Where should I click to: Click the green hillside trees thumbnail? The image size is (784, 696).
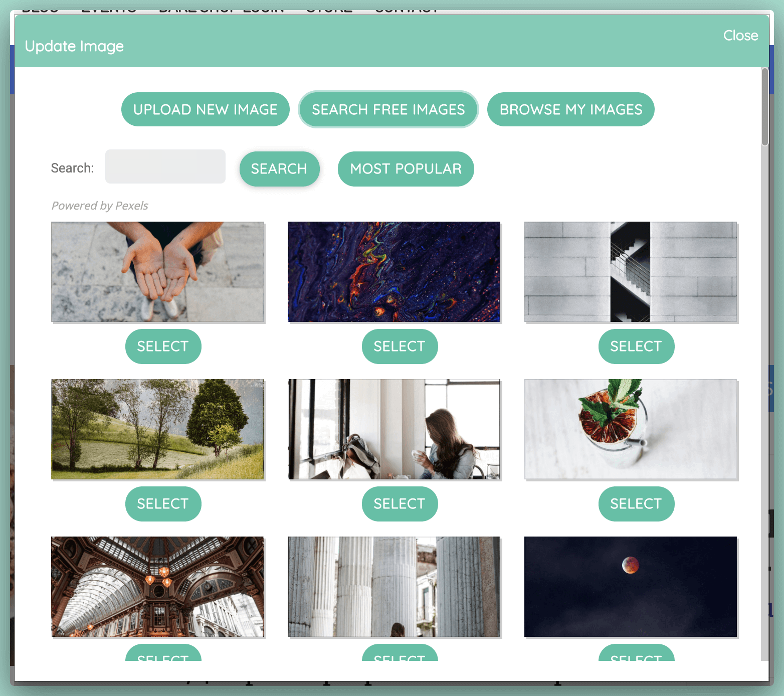click(157, 429)
